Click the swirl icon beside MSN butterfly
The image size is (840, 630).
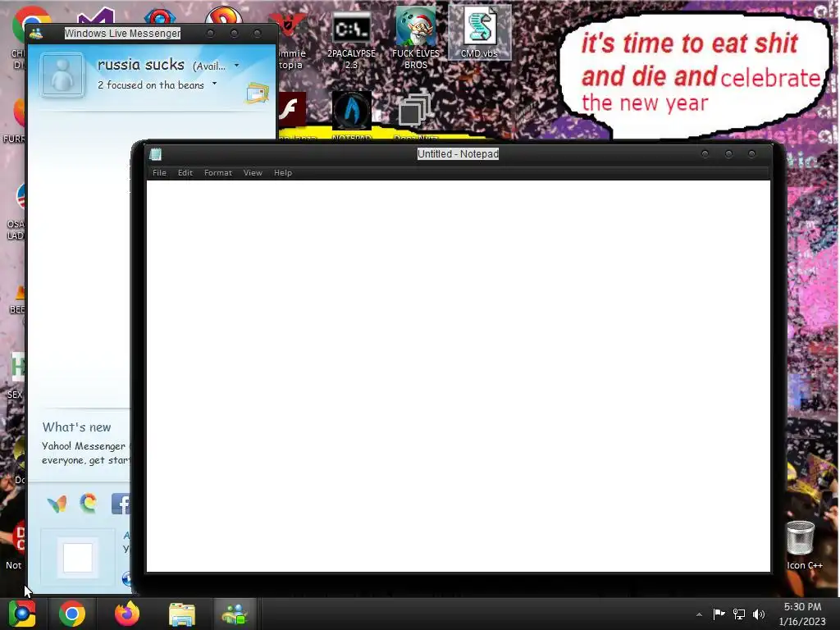click(89, 503)
